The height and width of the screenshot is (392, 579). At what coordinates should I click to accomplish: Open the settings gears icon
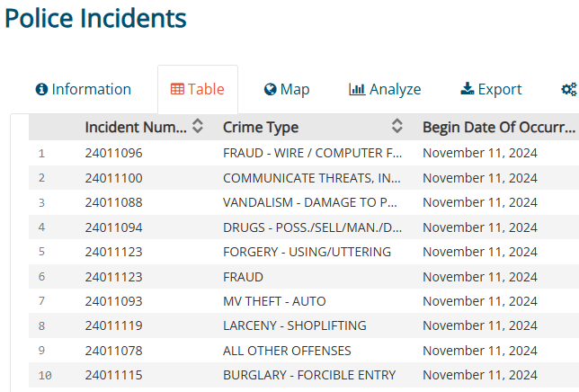[x=568, y=89]
